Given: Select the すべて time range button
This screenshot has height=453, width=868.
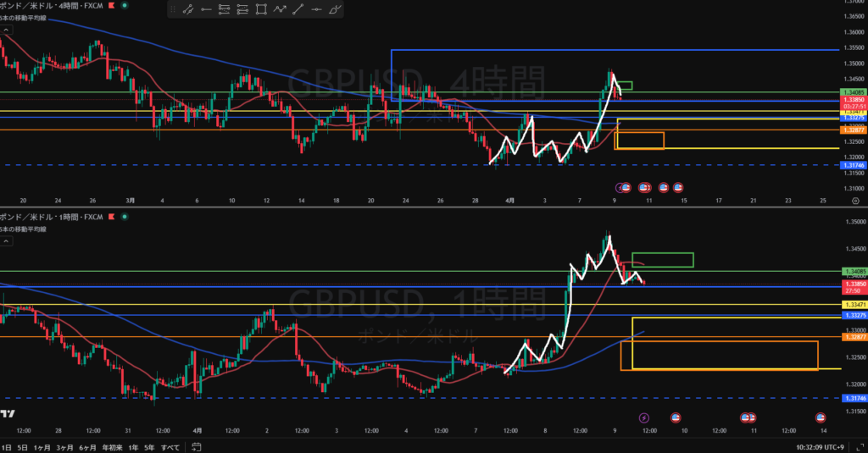Looking at the screenshot, I should [170, 445].
